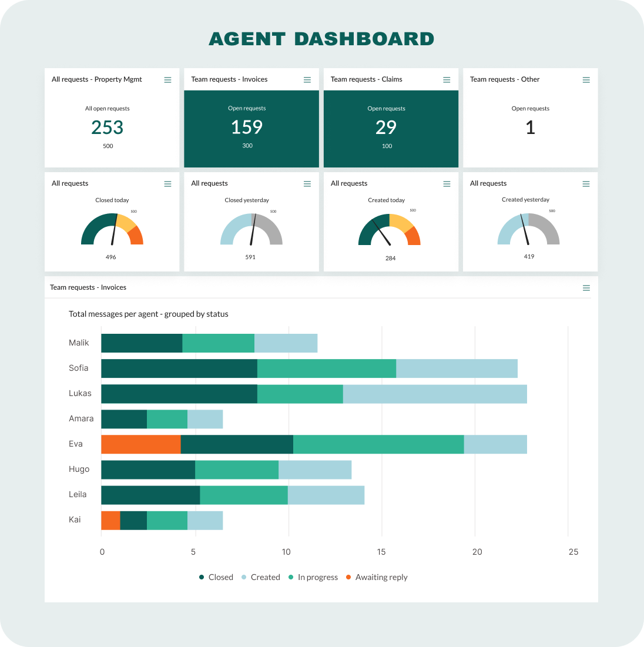Toggle Closed series in chart legend
Screen dimensions: 644x647
pyautogui.click(x=216, y=577)
